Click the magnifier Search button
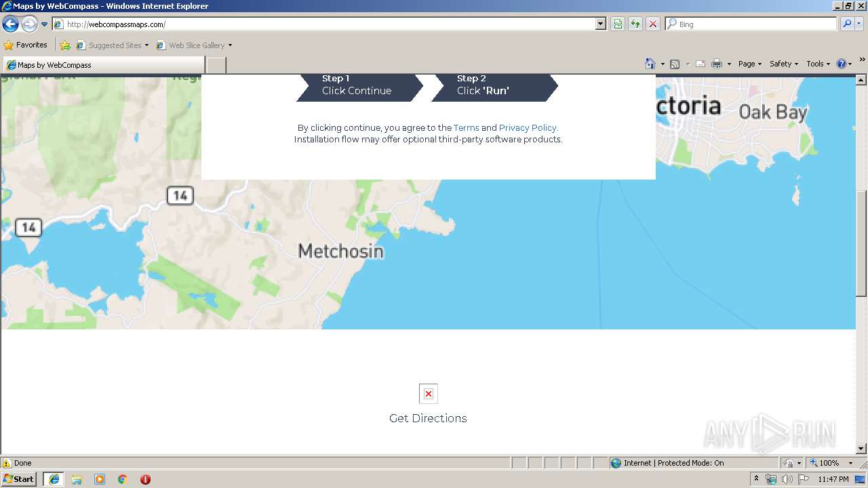Viewport: 868px width, 488px height. (847, 24)
